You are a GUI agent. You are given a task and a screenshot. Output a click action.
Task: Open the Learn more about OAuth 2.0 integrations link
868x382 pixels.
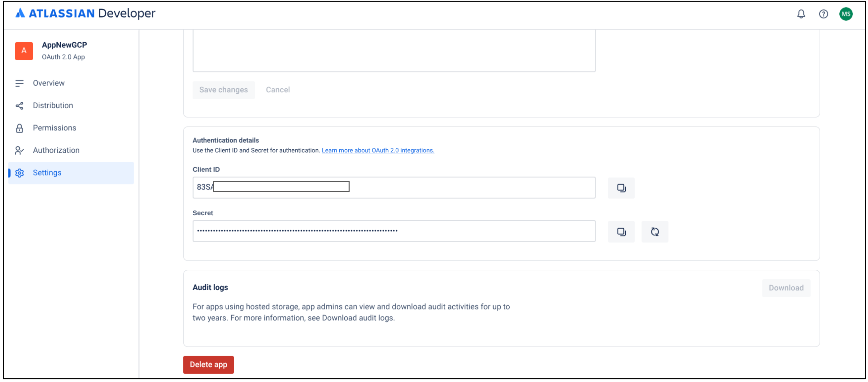click(377, 151)
